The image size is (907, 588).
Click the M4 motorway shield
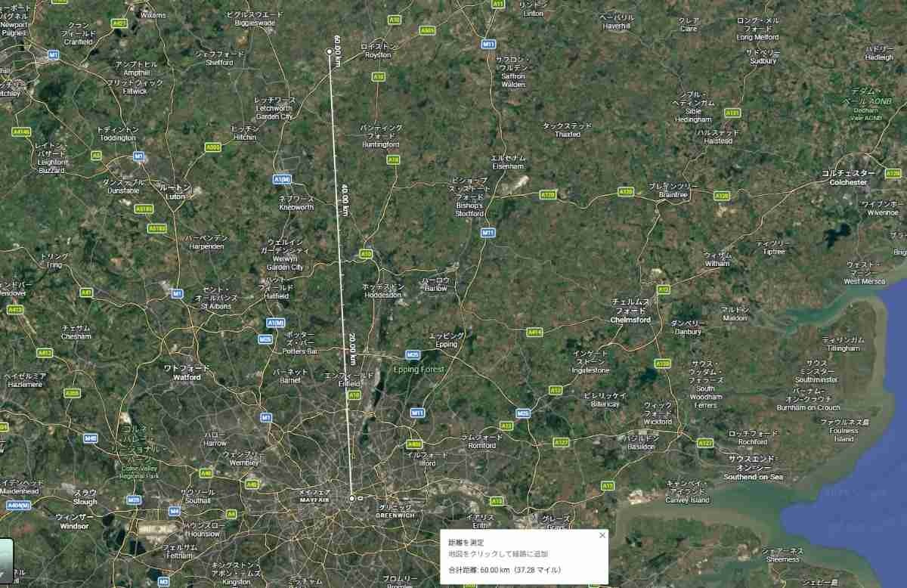[x=174, y=512]
